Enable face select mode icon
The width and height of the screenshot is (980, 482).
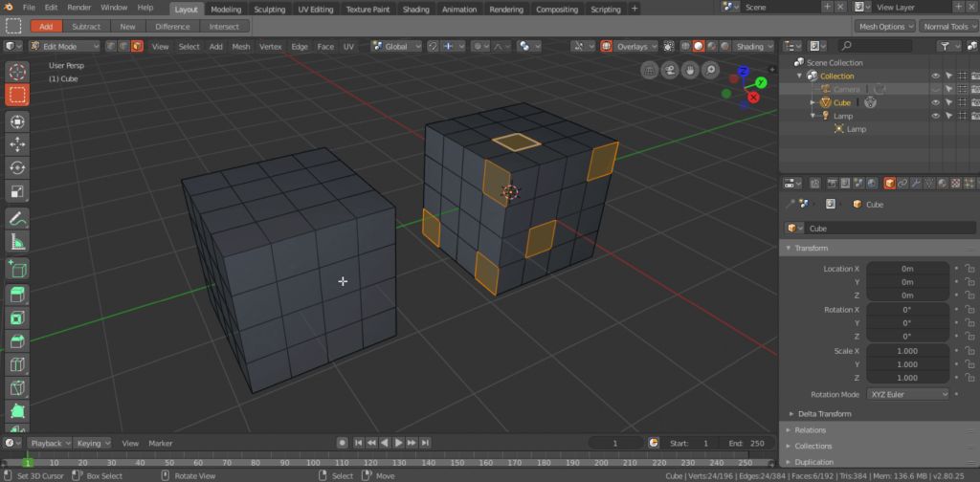pos(137,46)
